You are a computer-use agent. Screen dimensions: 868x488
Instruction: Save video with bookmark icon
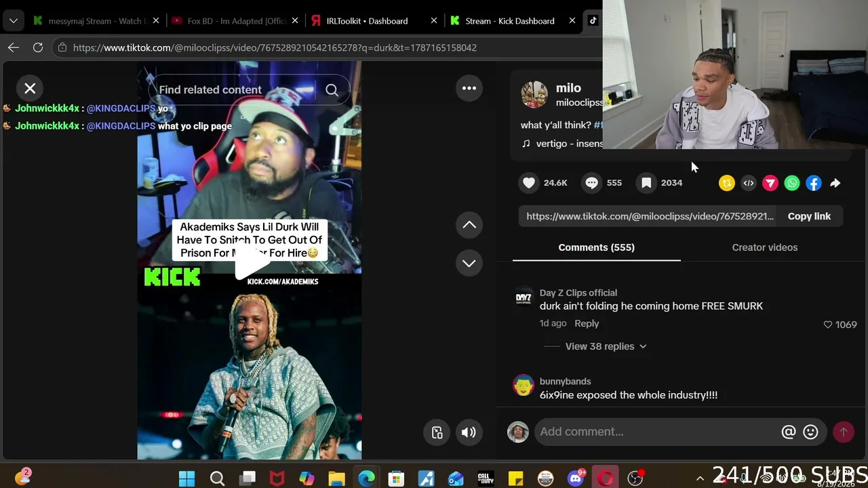(646, 183)
